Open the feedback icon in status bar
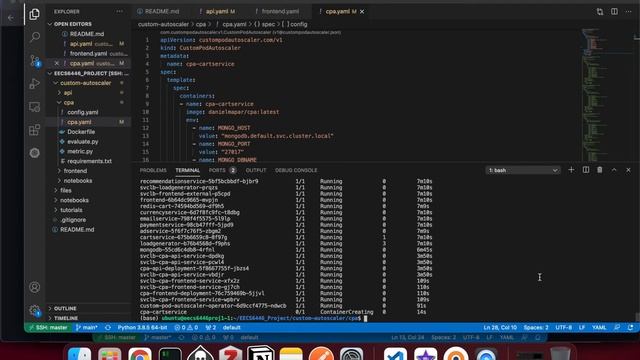This screenshot has height=360, width=640. tap(617, 327)
